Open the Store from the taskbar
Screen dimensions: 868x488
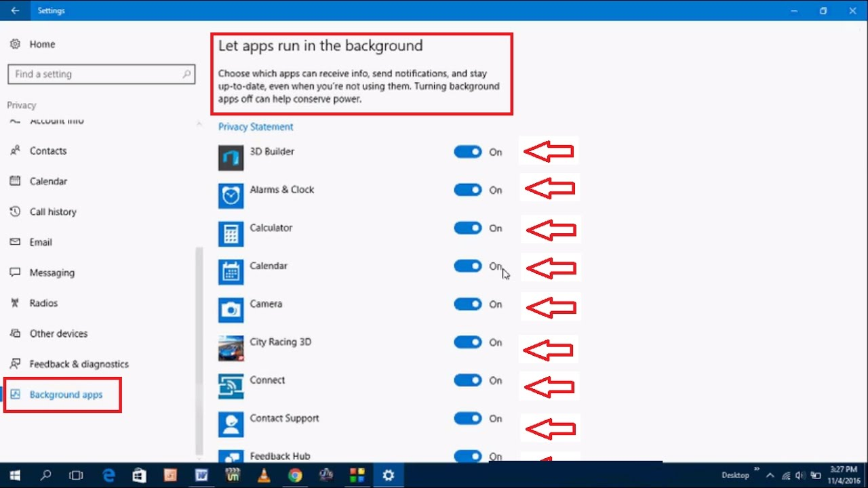pyautogui.click(x=139, y=475)
